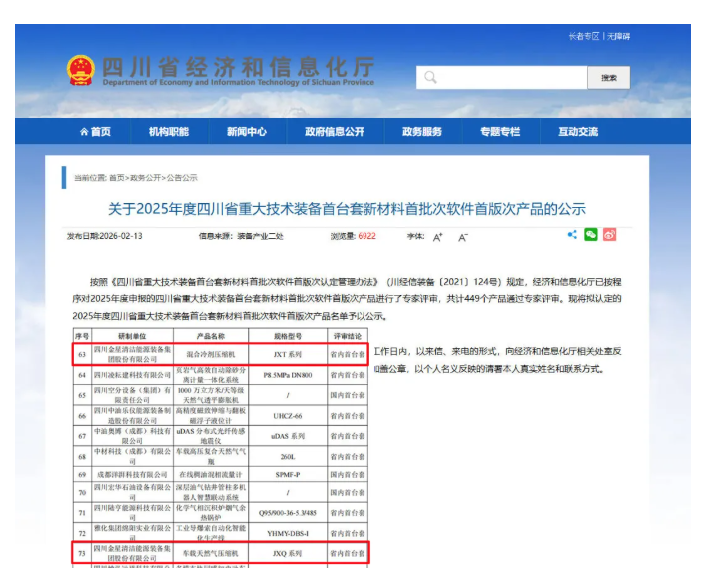
Task: Select the 专题专栏 navigation item
Action: click(499, 132)
